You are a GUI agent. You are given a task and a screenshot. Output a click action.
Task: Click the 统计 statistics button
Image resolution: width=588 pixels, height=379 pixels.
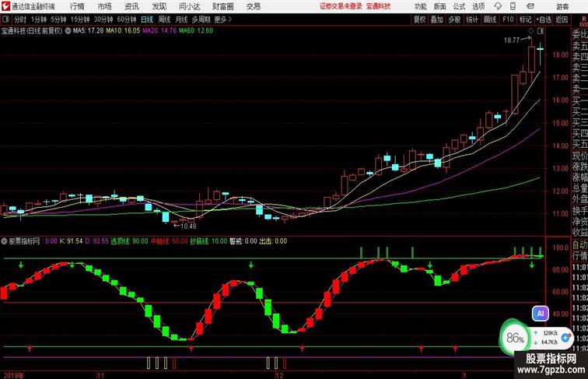(x=472, y=19)
